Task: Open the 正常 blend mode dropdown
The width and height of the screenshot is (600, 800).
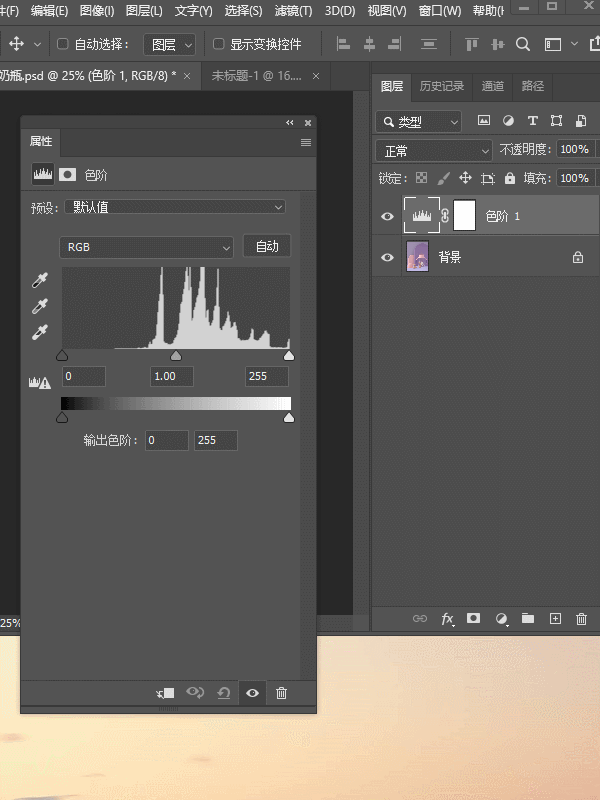Action: click(434, 151)
